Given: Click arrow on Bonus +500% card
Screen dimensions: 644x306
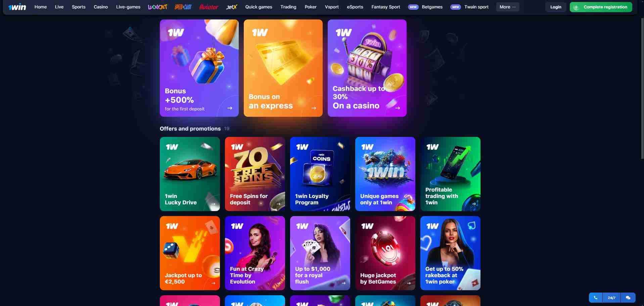Looking at the screenshot, I should (230, 108).
